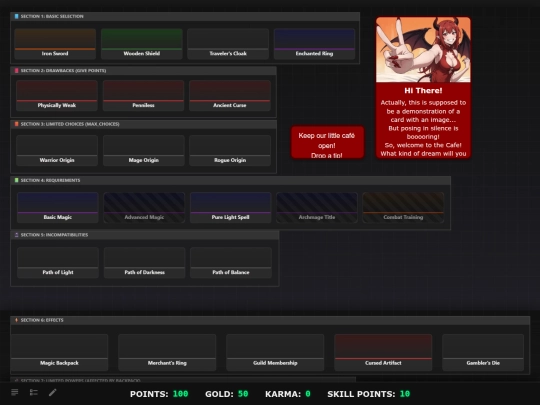
Task: Click the pencil edit icon in bottom toolbar
Action: coord(52,392)
